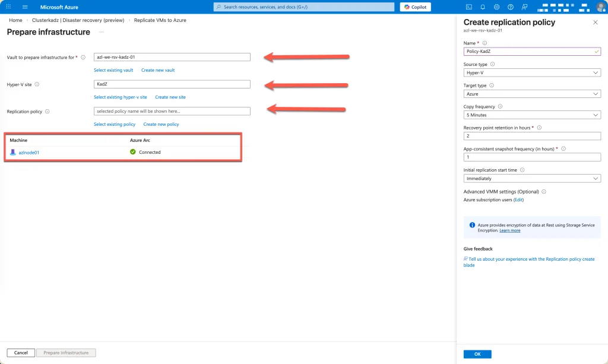608x364 pixels.
Task: Open Initial replication start time dropdown
Action: pos(531,178)
